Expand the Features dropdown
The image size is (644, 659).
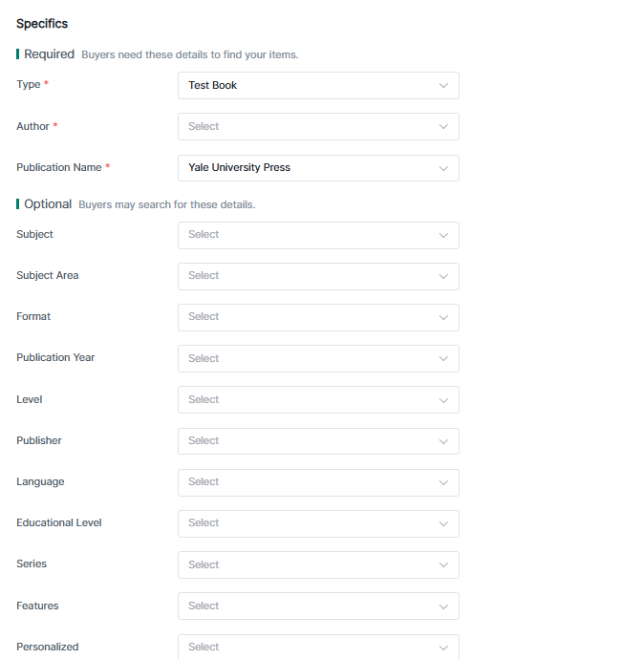click(317, 606)
